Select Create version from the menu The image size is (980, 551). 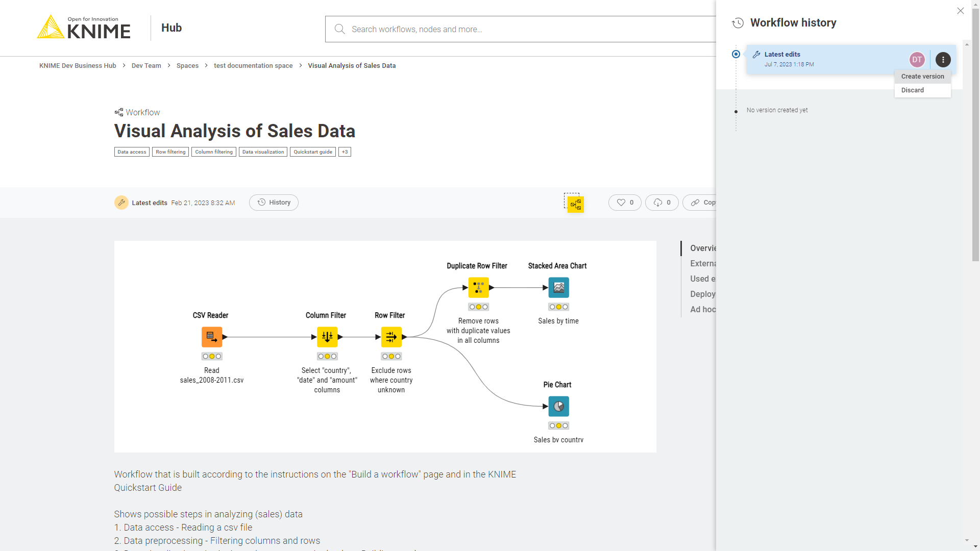click(x=922, y=76)
